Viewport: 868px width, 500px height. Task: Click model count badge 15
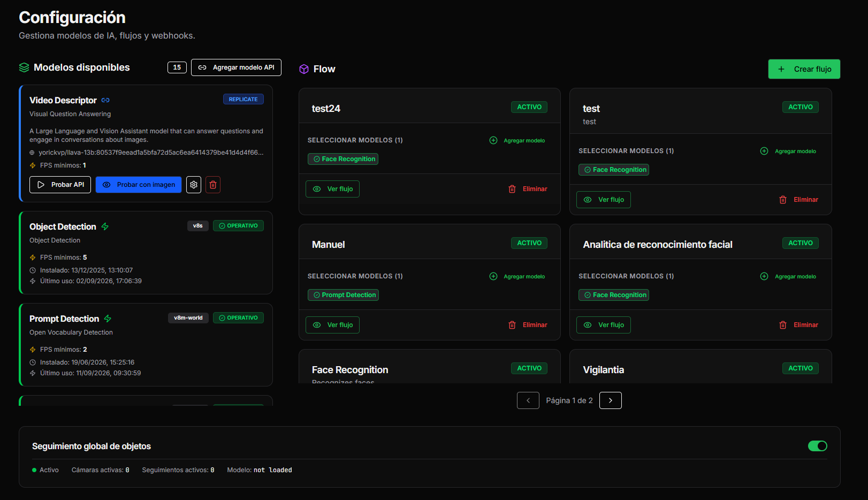click(x=177, y=67)
